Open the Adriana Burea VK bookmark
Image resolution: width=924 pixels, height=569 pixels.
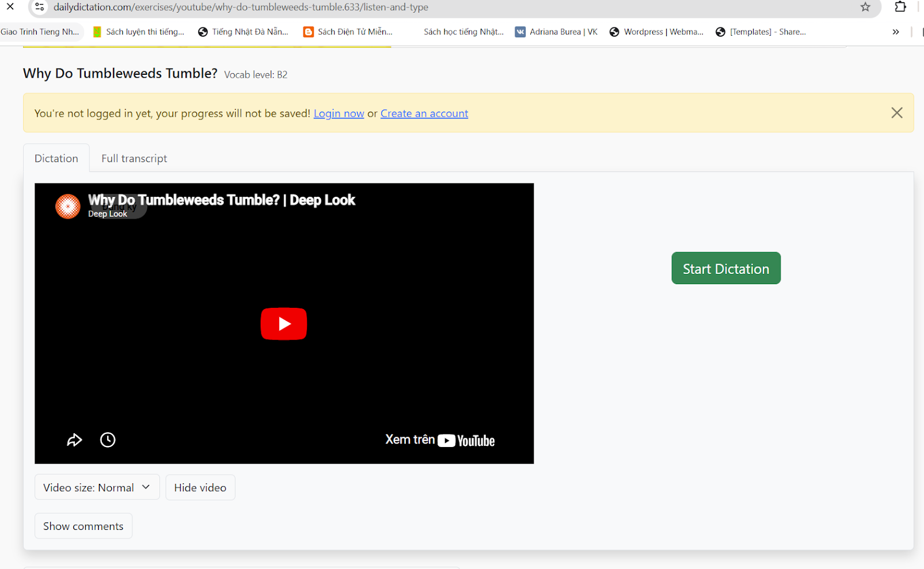[556, 32]
